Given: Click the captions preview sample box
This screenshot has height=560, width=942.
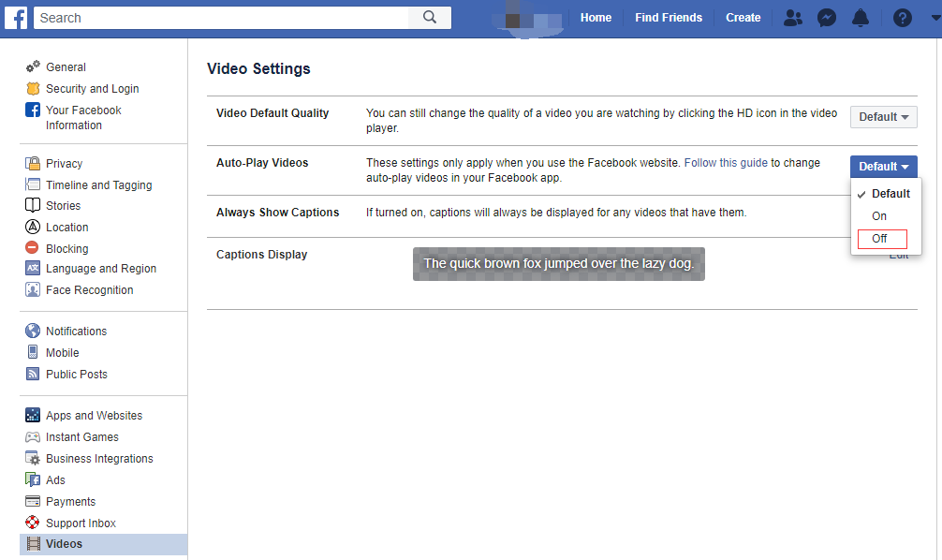Looking at the screenshot, I should [559, 264].
